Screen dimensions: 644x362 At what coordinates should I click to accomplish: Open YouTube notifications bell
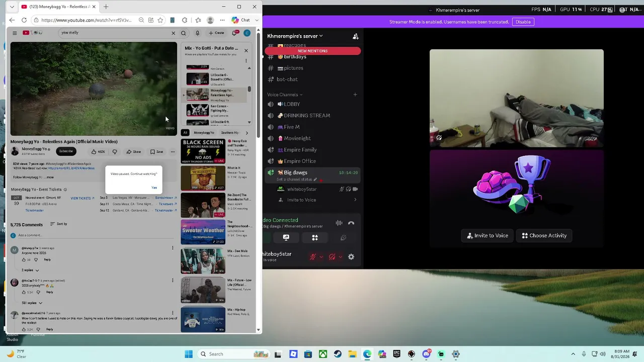234,33
